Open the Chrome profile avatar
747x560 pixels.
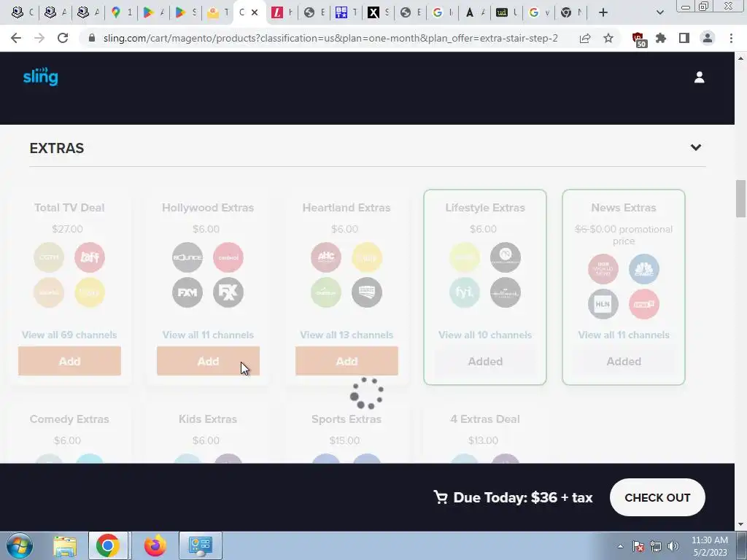(x=708, y=38)
